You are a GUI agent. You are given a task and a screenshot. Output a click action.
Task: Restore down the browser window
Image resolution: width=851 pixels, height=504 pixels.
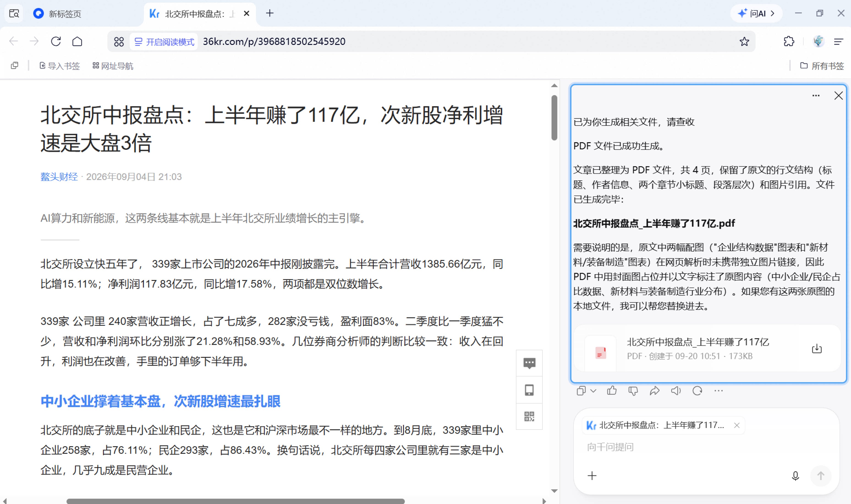(x=820, y=13)
